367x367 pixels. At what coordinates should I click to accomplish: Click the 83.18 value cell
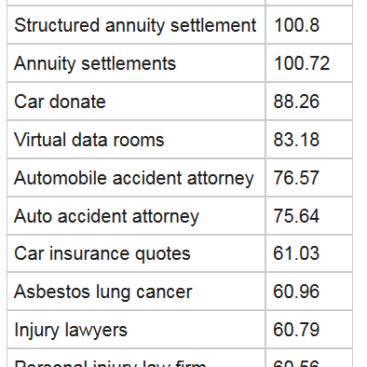309,139
